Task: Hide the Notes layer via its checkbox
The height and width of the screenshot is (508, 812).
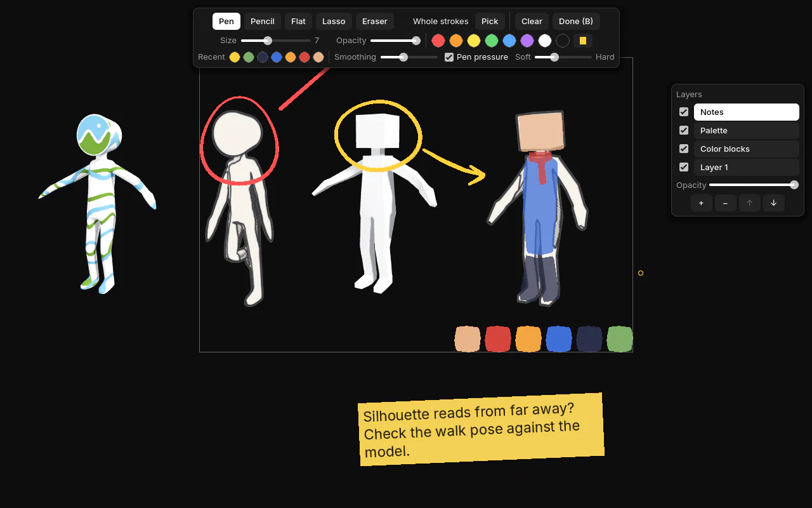Action: pos(684,112)
